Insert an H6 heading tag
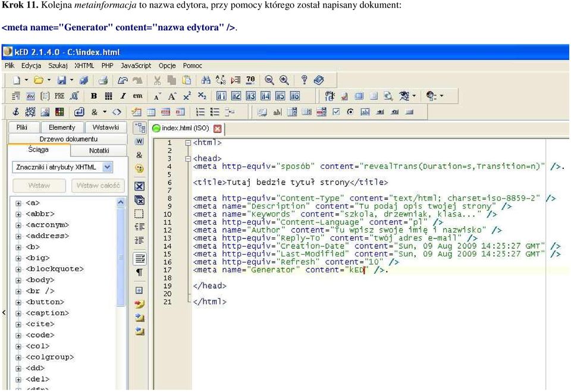The height and width of the screenshot is (392, 571). pos(295,96)
